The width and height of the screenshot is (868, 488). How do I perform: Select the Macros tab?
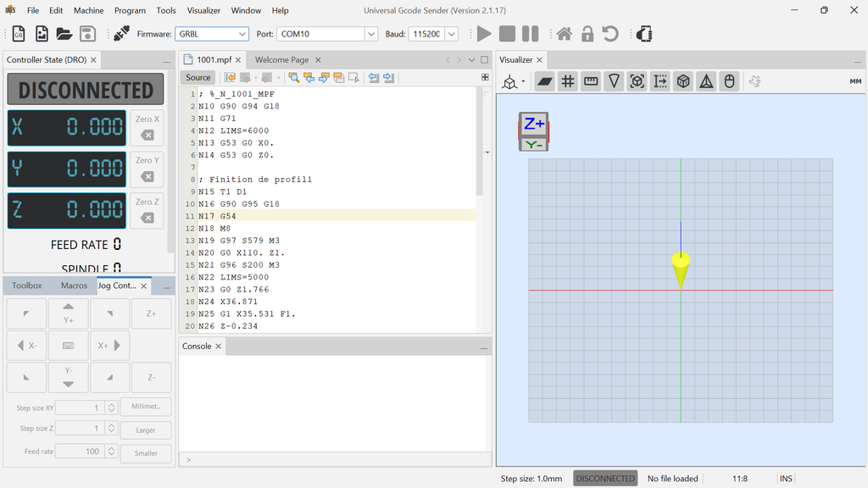[75, 286]
